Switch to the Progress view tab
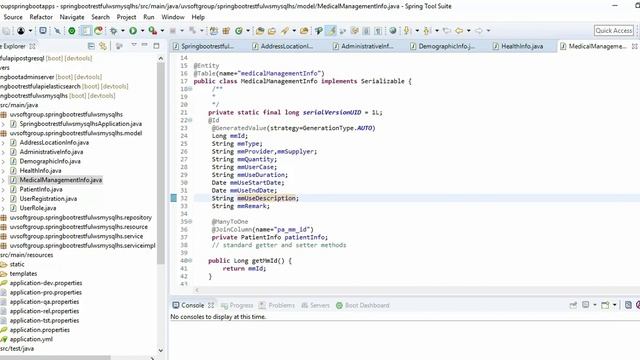Viewport: 640px width, 360px height. 237,305
